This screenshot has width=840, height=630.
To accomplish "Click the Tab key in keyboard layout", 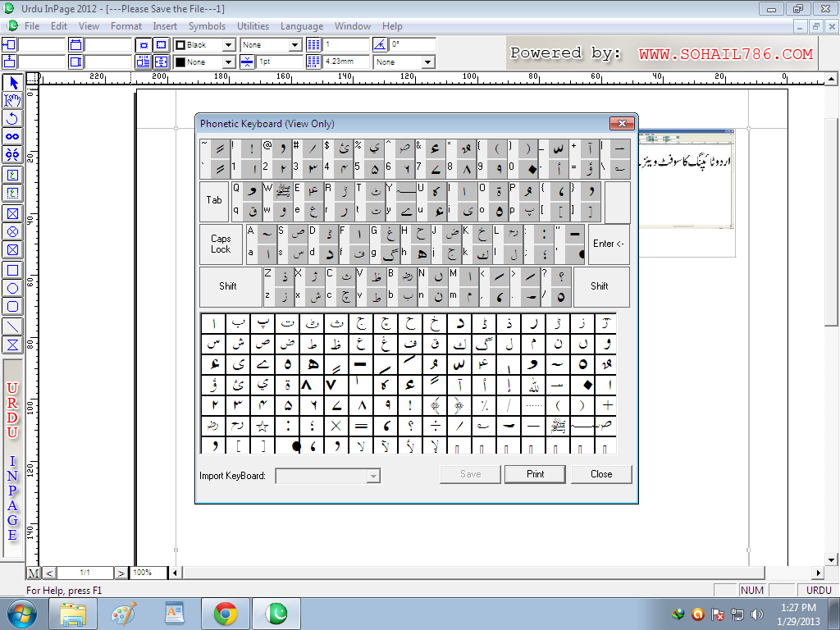I will (214, 201).
